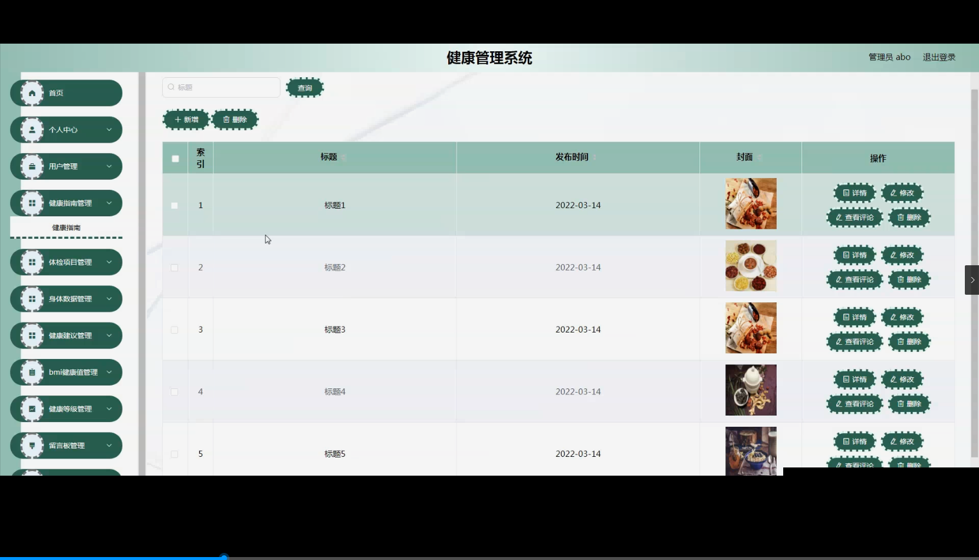Expand the 留言板管理 menu chevron
This screenshot has height=560, width=979.
tap(109, 446)
